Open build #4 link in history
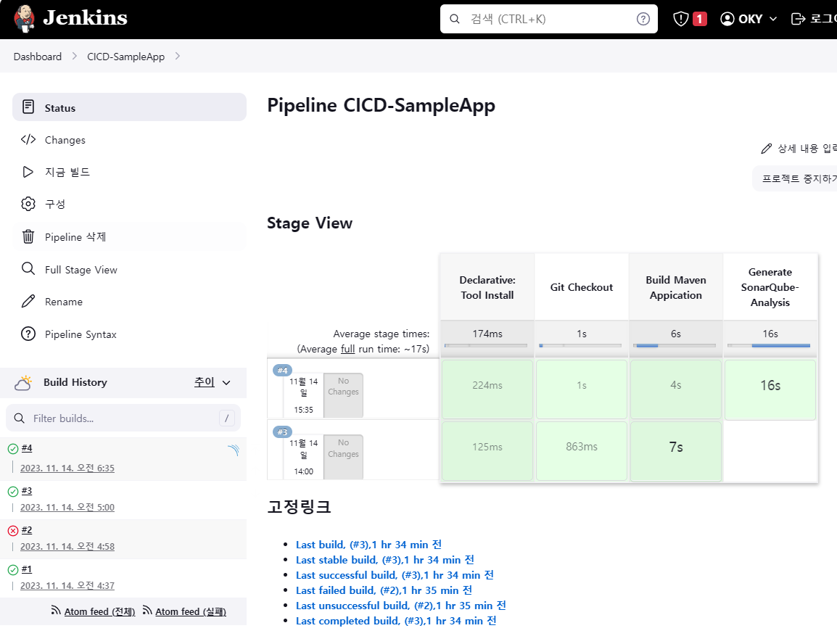 pos(27,448)
